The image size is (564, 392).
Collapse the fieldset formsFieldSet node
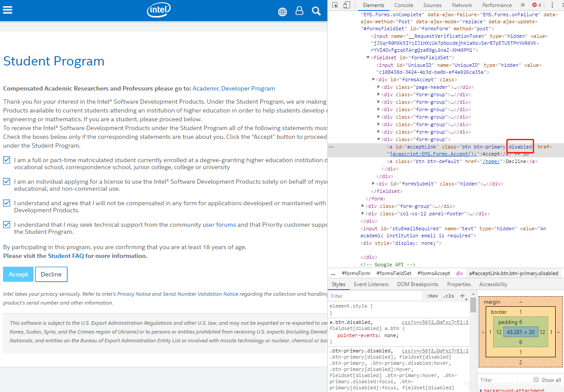(368, 58)
